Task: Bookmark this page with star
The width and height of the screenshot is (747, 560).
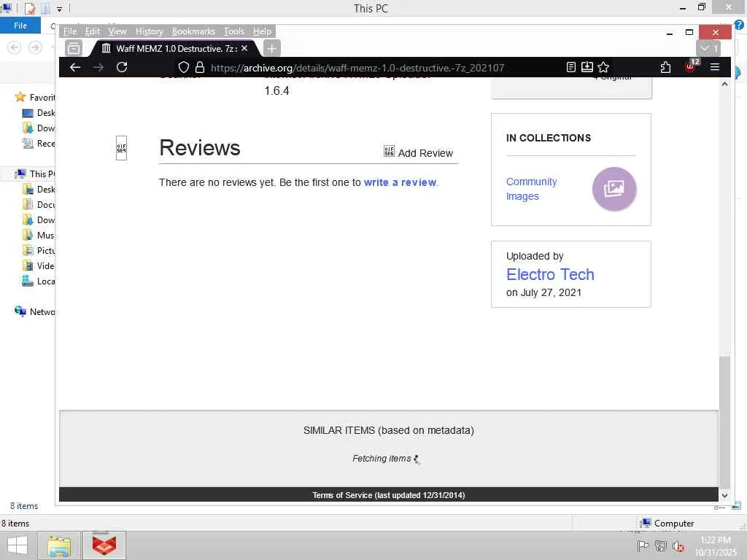Action: pyautogui.click(x=603, y=67)
